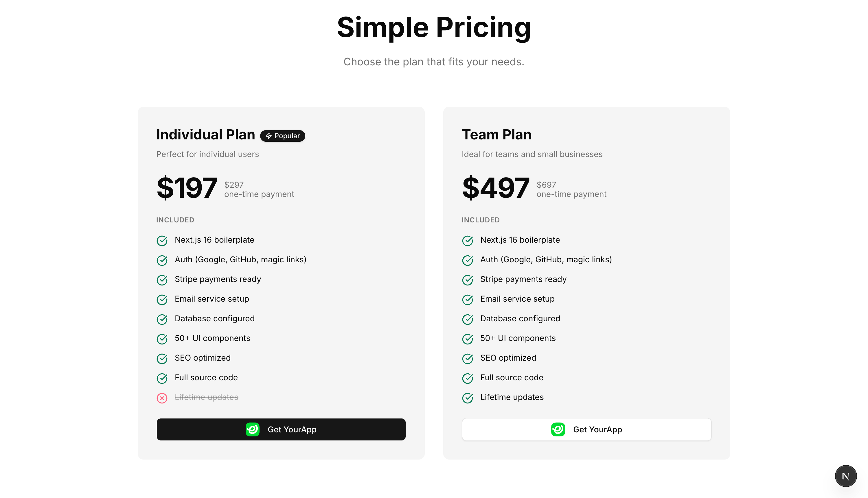868x498 pixels.
Task: Click the Individual Plan heading
Action: [x=205, y=134]
